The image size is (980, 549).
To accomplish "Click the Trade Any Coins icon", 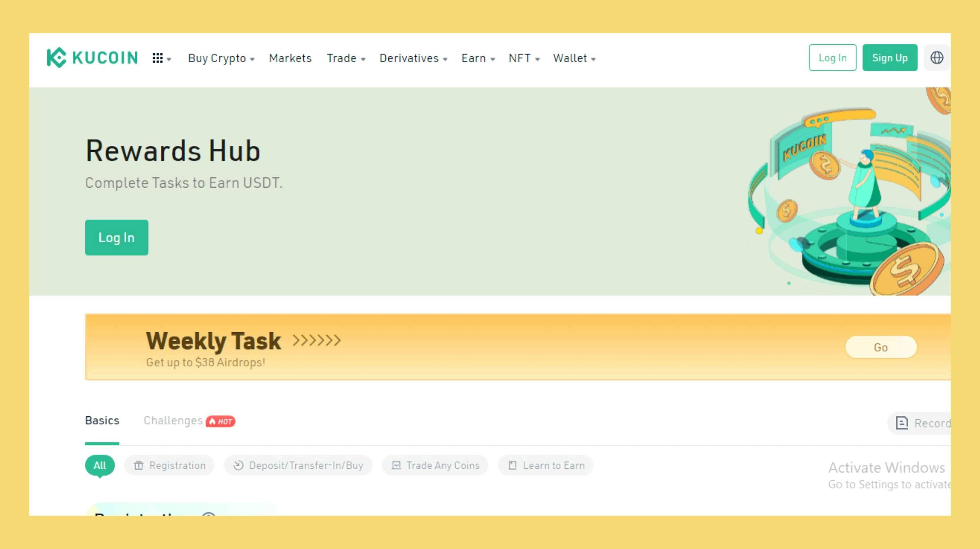I will click(x=396, y=465).
